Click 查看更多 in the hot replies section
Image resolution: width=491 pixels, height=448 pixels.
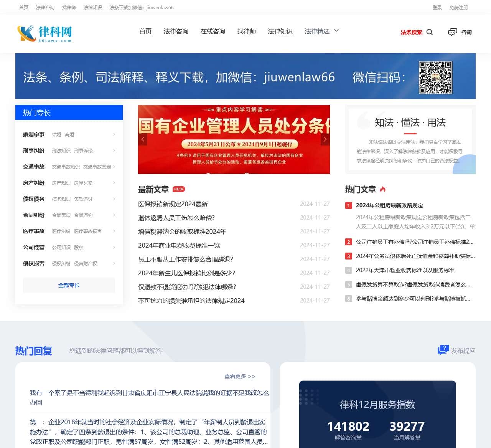click(239, 376)
